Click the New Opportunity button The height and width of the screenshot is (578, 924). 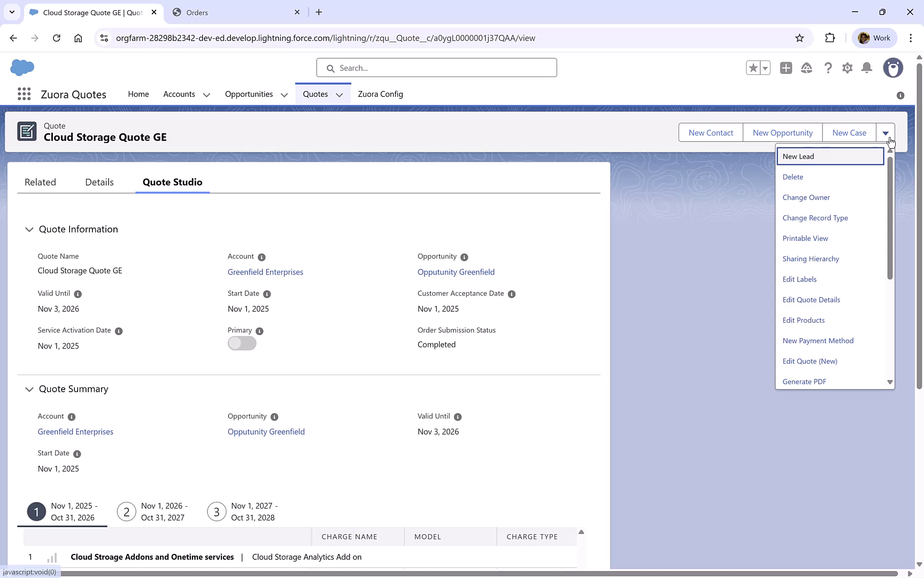[x=782, y=132]
